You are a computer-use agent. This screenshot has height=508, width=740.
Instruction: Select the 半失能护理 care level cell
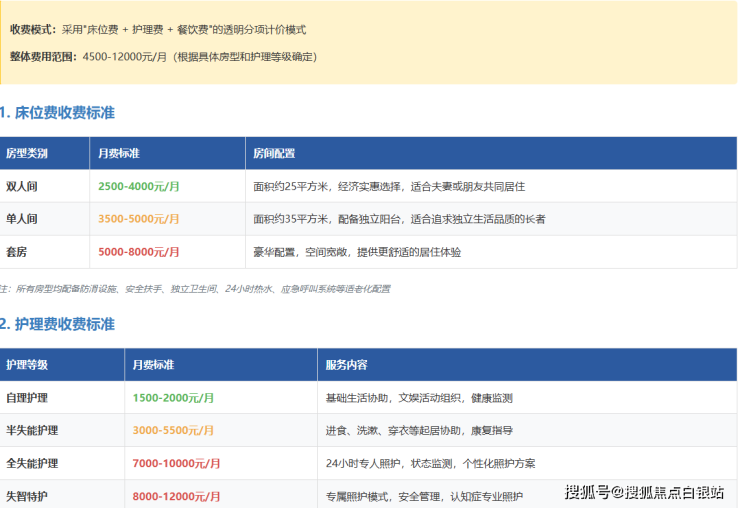[x=32, y=430]
